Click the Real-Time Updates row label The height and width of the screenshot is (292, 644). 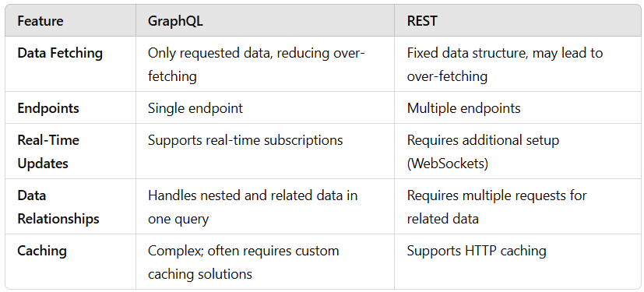48,152
